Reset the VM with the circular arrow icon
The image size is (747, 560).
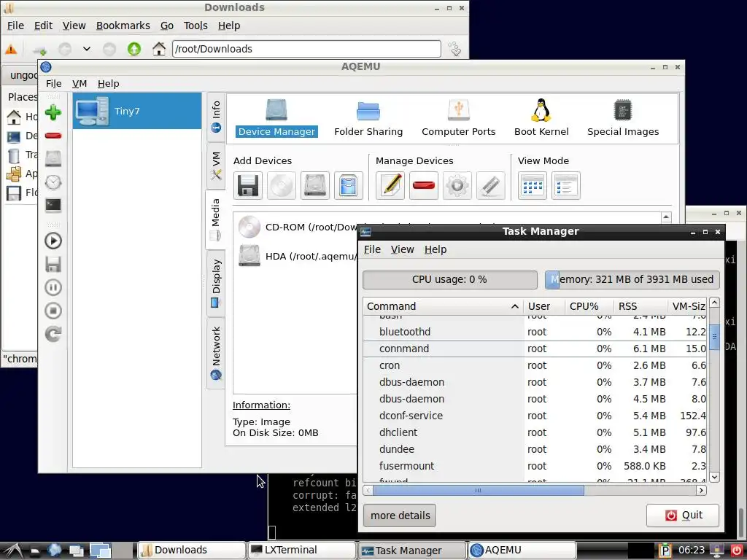(53, 334)
